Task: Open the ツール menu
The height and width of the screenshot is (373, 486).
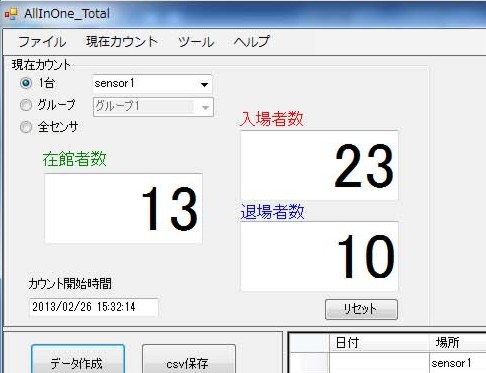Action: (196, 42)
